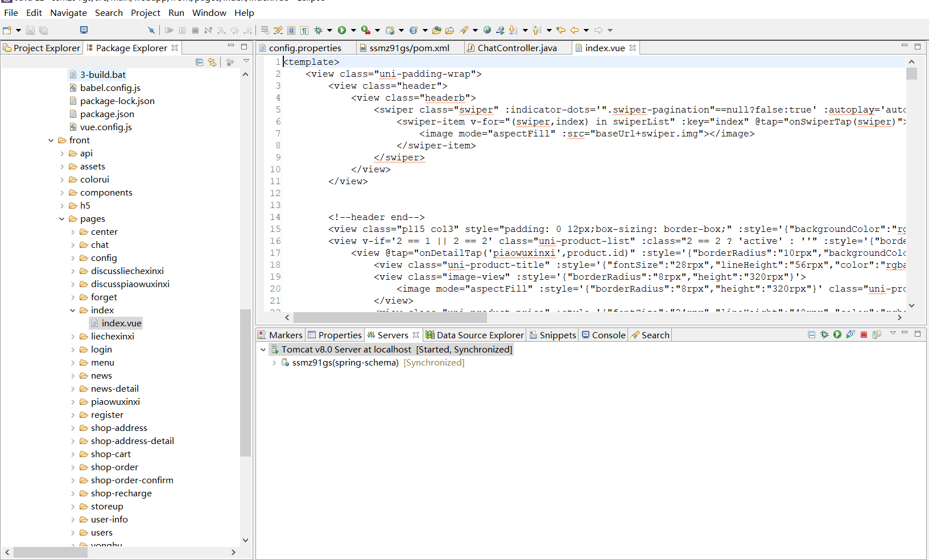Click the New file wizard toolbar icon
929x560 pixels.
(7, 30)
